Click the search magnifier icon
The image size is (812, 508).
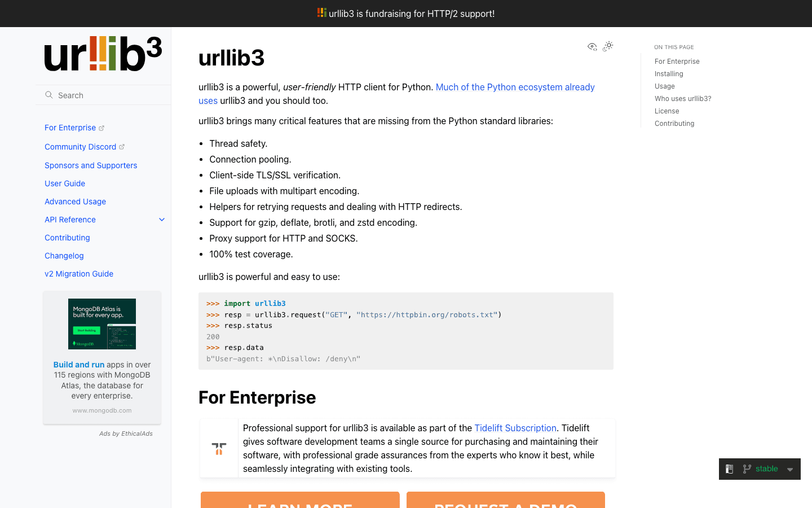(x=48, y=95)
